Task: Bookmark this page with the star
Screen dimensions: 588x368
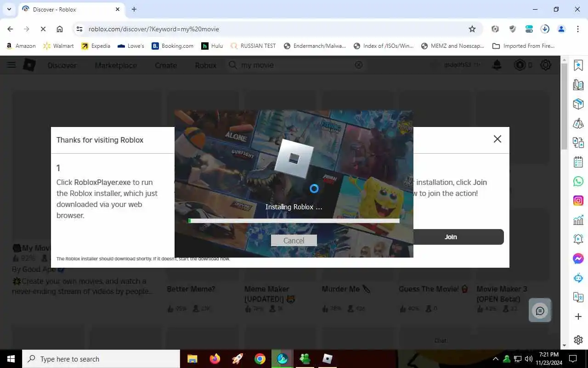Action: [472, 29]
